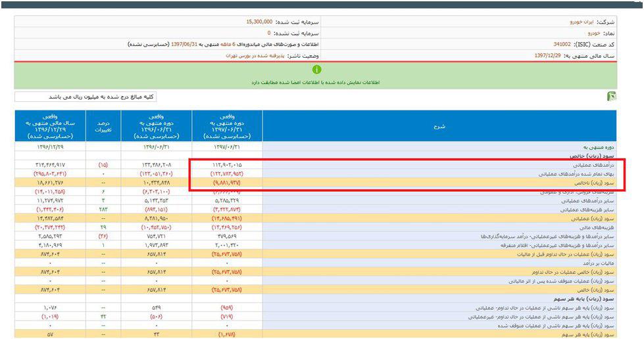The width and height of the screenshot is (644, 339).
Task: Click the date cell ۱۳۹۷/۰۶/۳۱ in the first data row
Action: click(227, 147)
